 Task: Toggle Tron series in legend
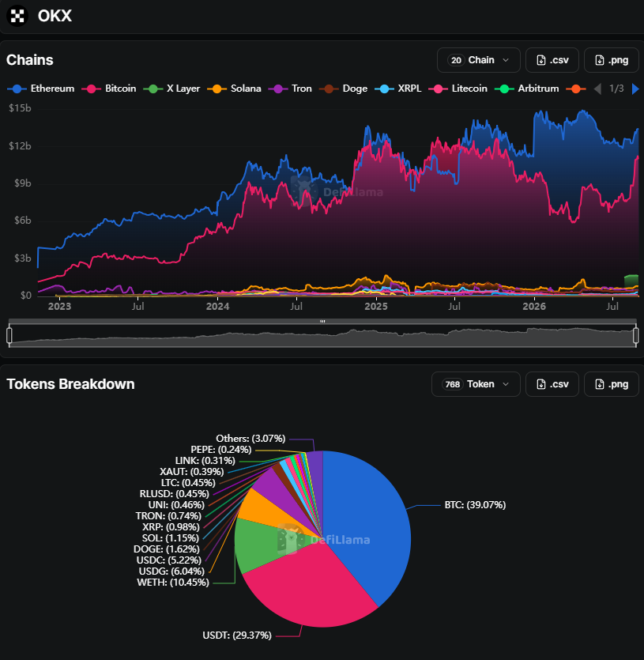click(291, 89)
